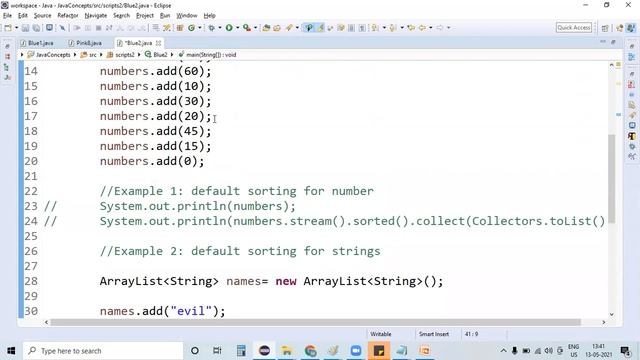Maximize the editor area icon
Screen dimensions: 640x360
coord(613,42)
